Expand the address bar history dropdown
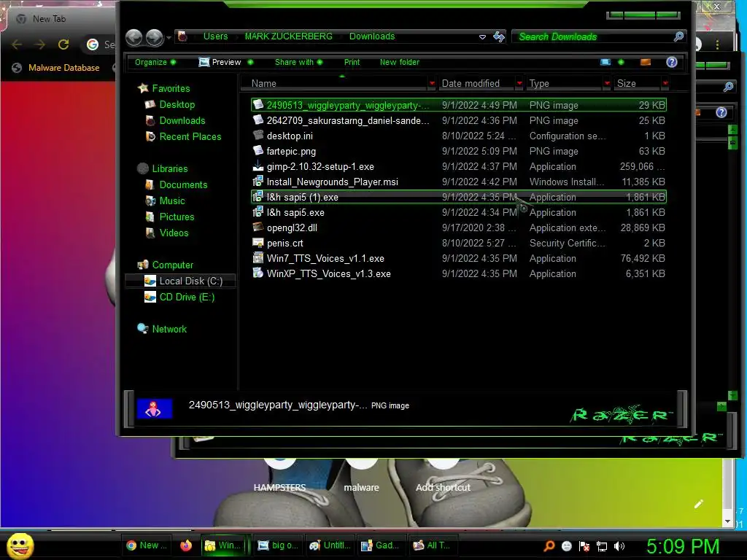The width and height of the screenshot is (747, 560). click(x=482, y=36)
